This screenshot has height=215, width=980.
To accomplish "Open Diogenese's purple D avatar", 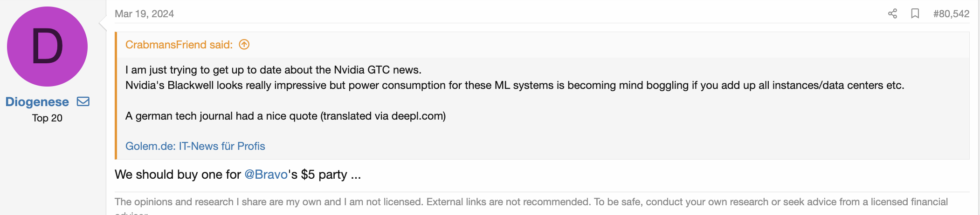I will point(47,47).
